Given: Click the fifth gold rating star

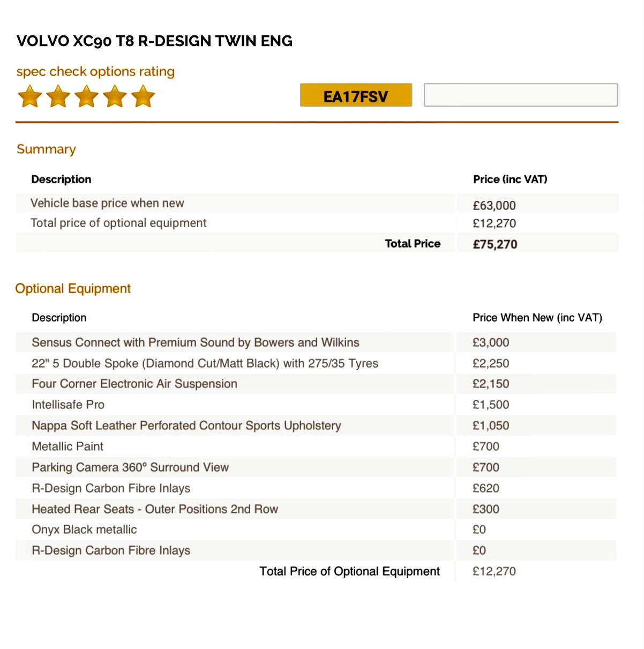Looking at the screenshot, I should 143,97.
